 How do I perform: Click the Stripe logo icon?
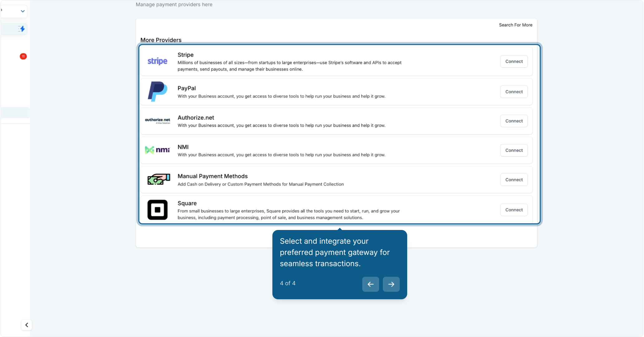[157, 61]
